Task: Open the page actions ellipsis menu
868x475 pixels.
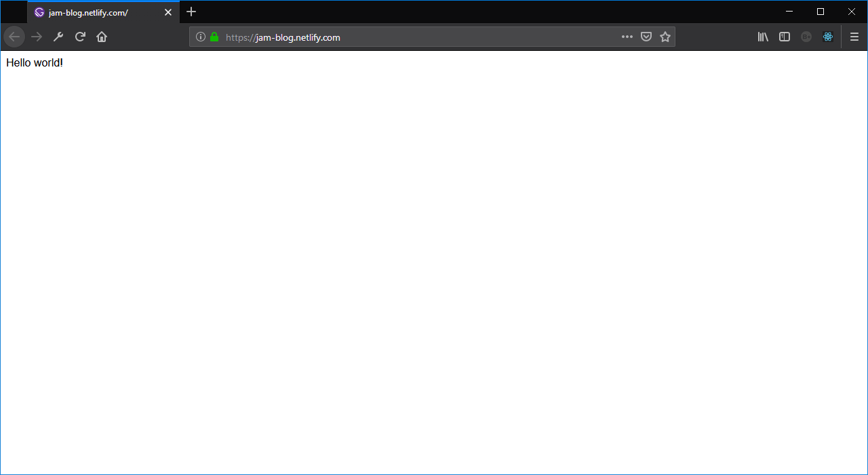Action: pyautogui.click(x=627, y=37)
